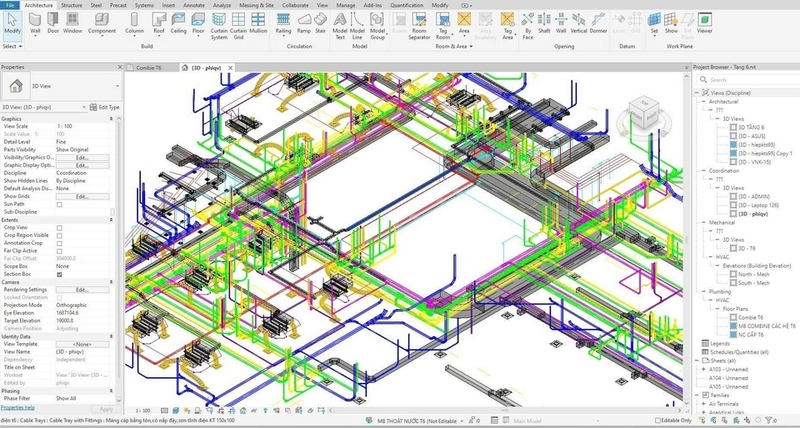The width and height of the screenshot is (800, 428).
Task: Select the Stair tool
Action: point(320,24)
